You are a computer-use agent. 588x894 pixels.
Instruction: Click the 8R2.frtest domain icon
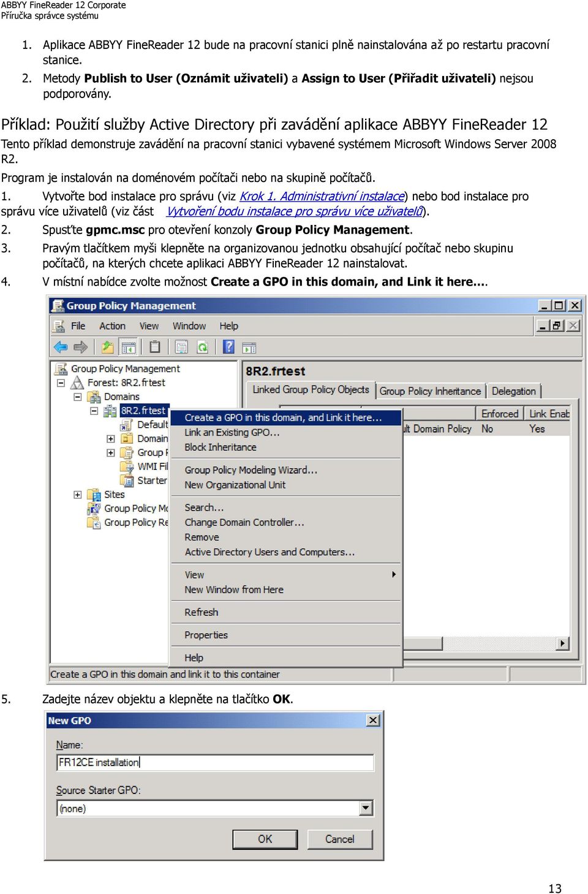(x=110, y=411)
